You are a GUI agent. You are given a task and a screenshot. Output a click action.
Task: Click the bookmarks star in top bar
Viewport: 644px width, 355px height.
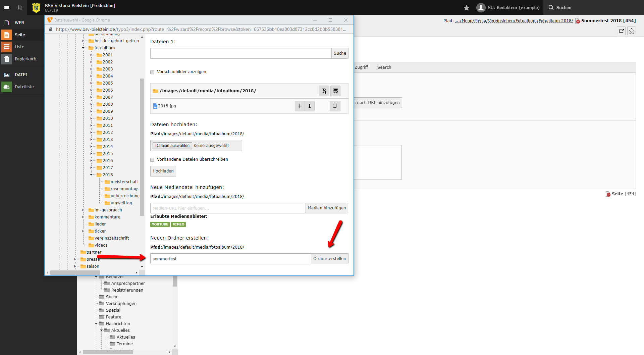pos(466,8)
